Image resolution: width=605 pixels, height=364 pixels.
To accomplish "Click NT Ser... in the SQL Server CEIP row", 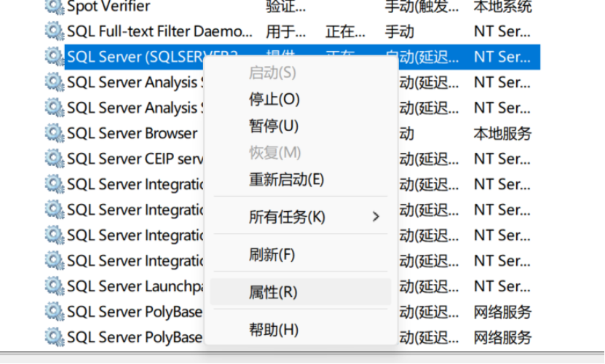I will (502, 159).
